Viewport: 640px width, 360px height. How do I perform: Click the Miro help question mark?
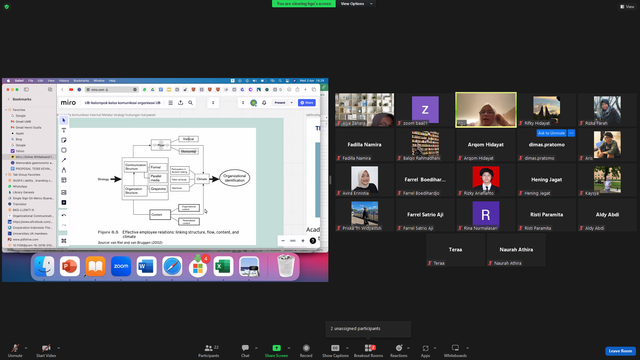(x=313, y=241)
